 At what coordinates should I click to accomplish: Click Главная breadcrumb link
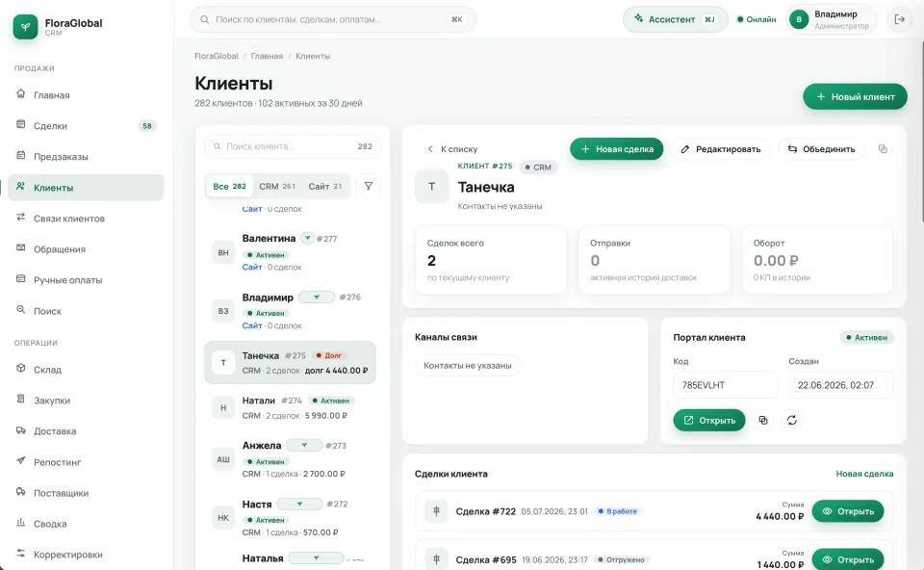coord(267,56)
